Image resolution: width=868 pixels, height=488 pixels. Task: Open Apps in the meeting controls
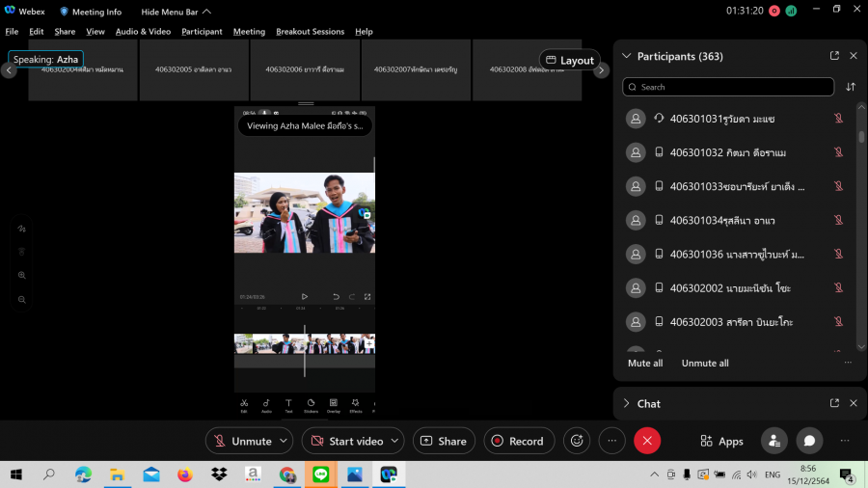point(721,441)
